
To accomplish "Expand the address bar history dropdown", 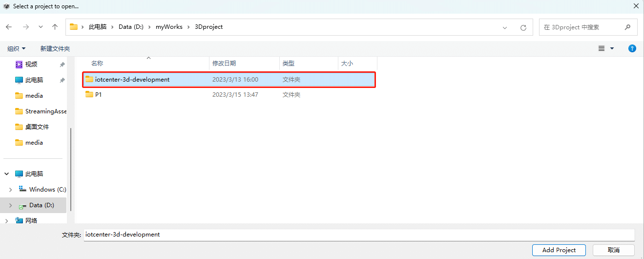I will click(505, 27).
